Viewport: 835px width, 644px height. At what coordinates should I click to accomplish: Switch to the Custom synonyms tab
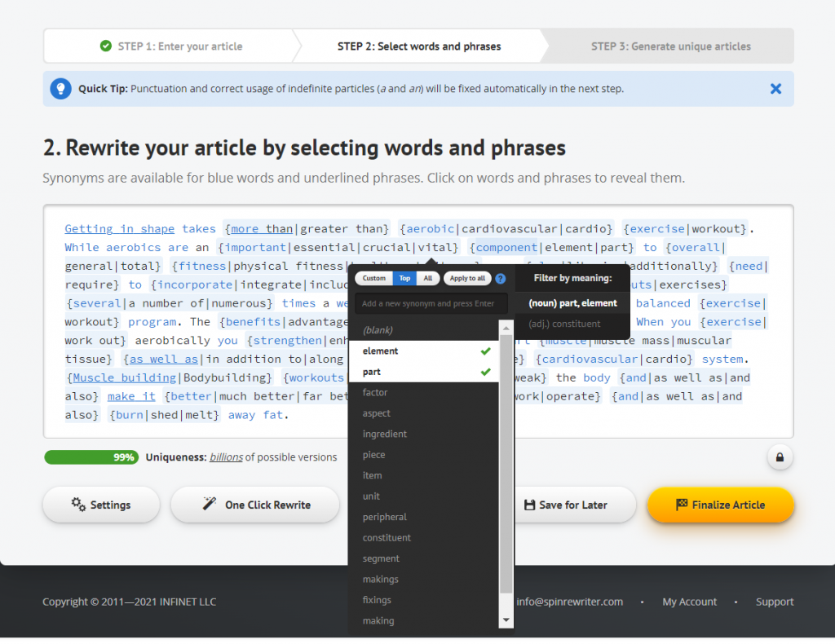pyautogui.click(x=373, y=279)
